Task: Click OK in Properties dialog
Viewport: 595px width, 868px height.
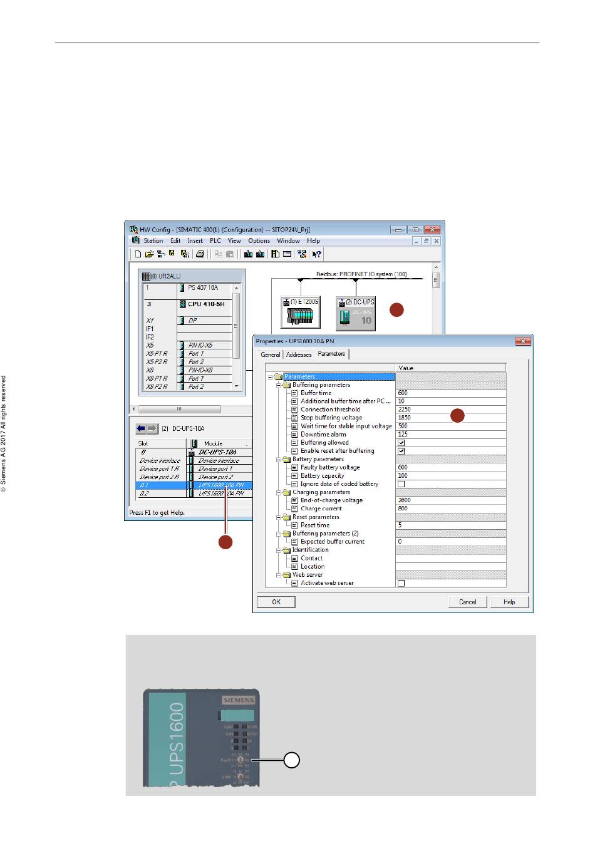Action: (276, 602)
